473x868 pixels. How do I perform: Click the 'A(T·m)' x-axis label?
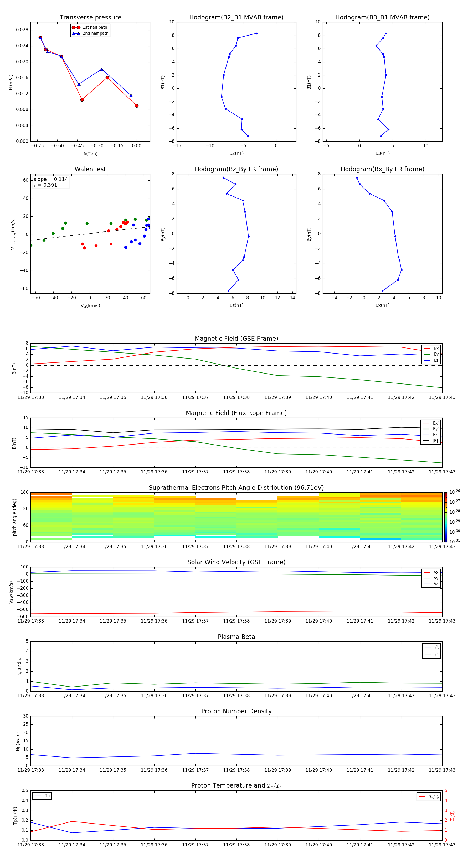tap(90, 154)
